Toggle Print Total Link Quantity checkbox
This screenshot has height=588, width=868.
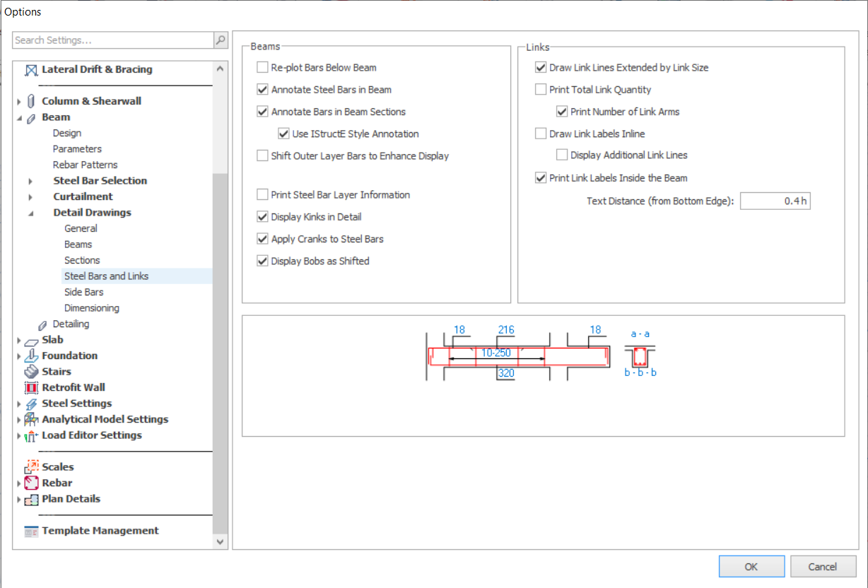pos(541,90)
